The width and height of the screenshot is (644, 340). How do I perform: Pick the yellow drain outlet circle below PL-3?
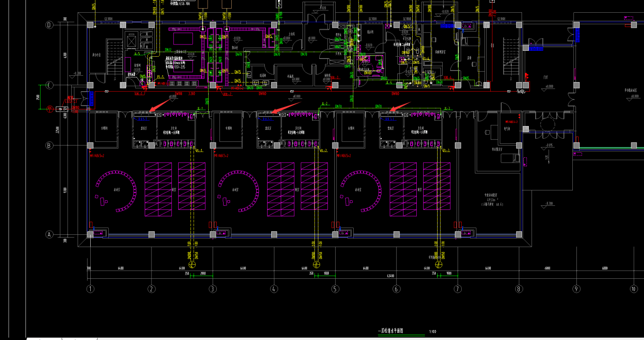[439, 265]
